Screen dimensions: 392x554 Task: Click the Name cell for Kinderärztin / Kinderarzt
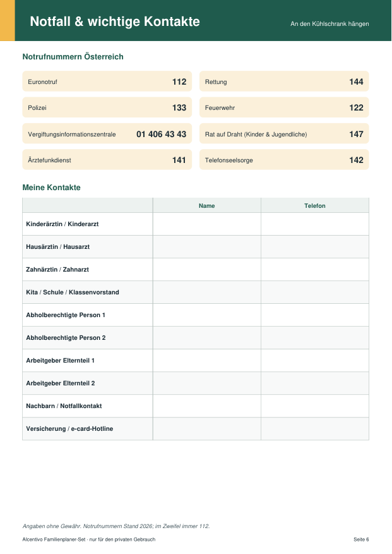pyautogui.click(x=206, y=224)
